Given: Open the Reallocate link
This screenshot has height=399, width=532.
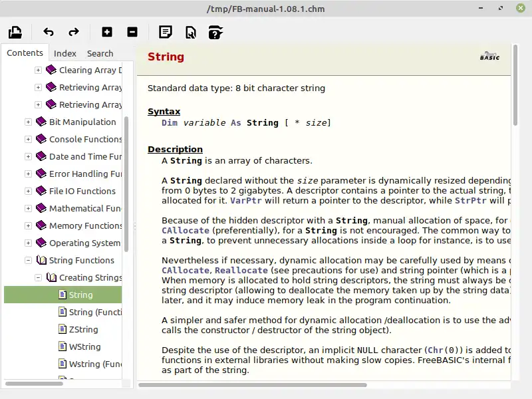Looking at the screenshot, I should click(241, 271).
